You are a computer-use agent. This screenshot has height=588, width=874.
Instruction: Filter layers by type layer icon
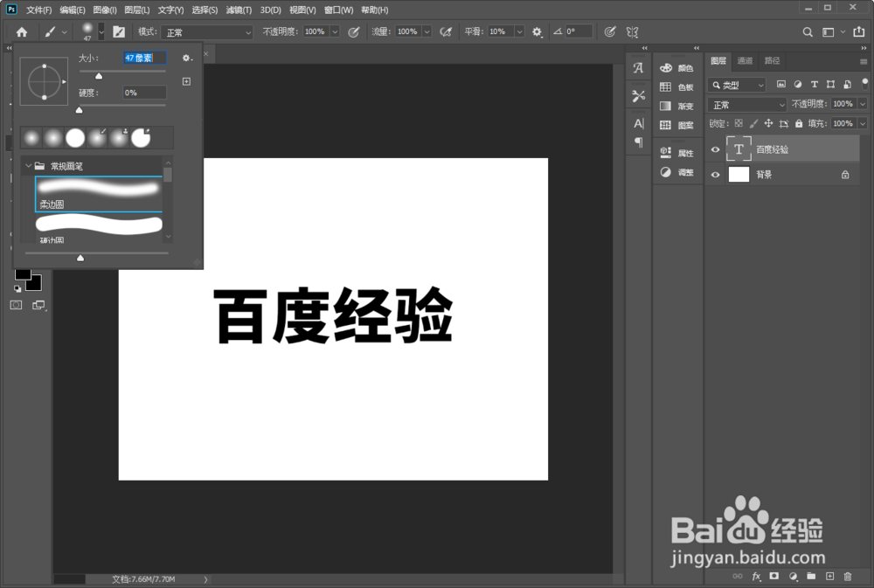tap(815, 84)
